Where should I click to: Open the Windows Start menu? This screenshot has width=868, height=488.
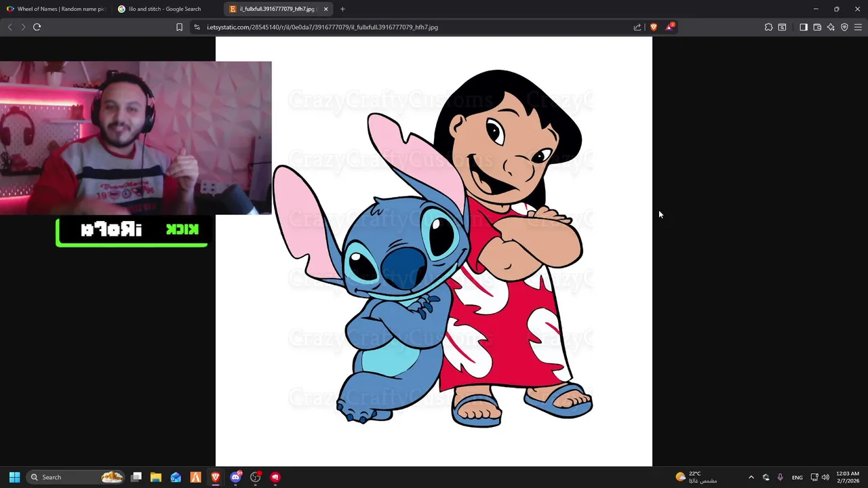(x=14, y=477)
